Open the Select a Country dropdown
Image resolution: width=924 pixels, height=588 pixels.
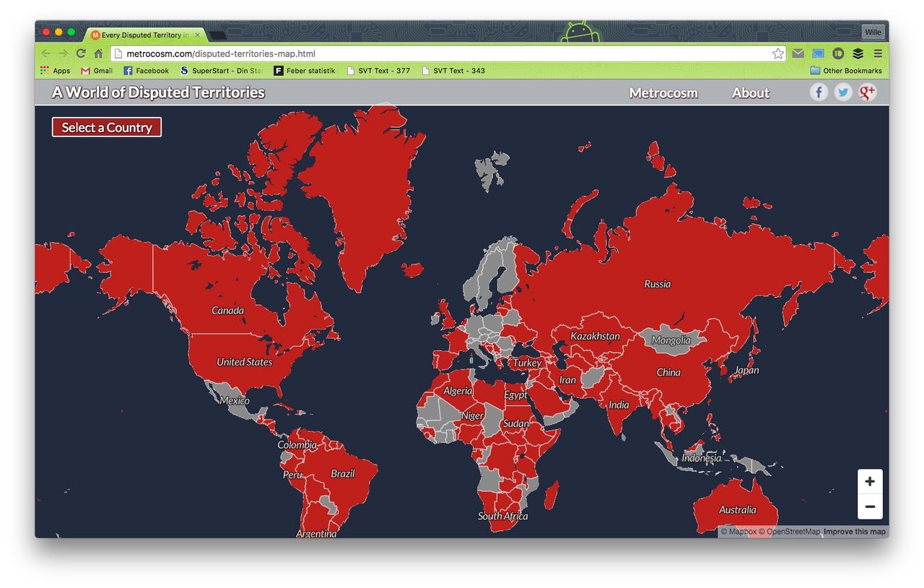[x=107, y=127]
